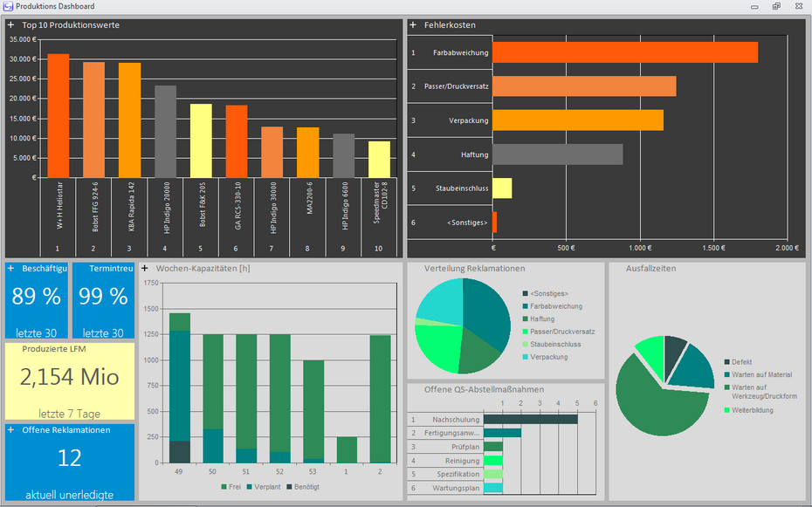Click the Verplant legend swatch
This screenshot has height=507, width=812.
(x=249, y=487)
